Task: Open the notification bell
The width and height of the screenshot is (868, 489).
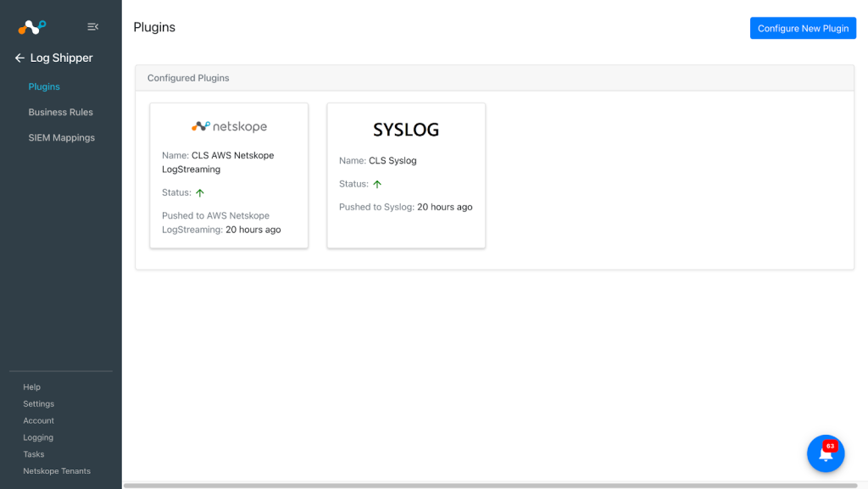Action: click(826, 453)
